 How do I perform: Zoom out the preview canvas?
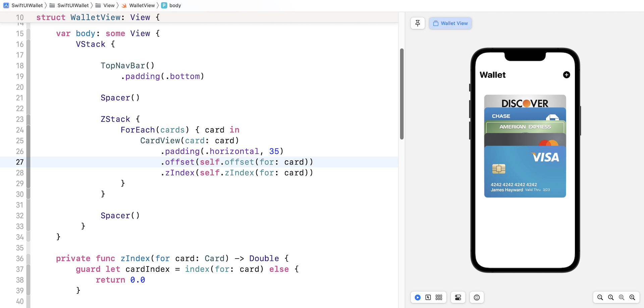pos(600,297)
